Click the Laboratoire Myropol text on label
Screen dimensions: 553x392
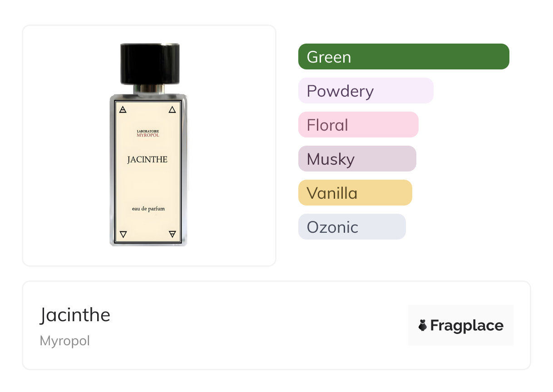[x=148, y=133]
